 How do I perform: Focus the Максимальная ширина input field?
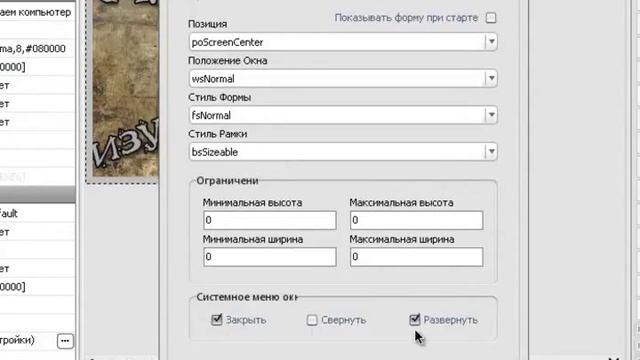[416, 257]
